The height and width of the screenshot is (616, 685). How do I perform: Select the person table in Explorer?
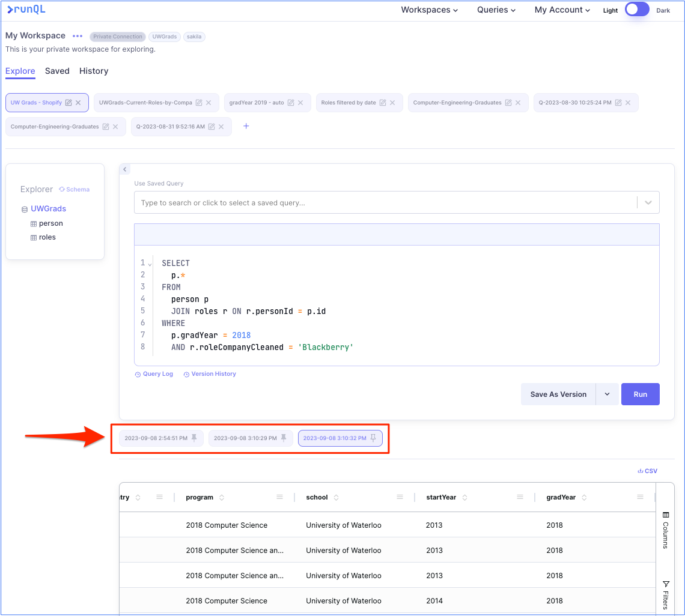coord(50,223)
